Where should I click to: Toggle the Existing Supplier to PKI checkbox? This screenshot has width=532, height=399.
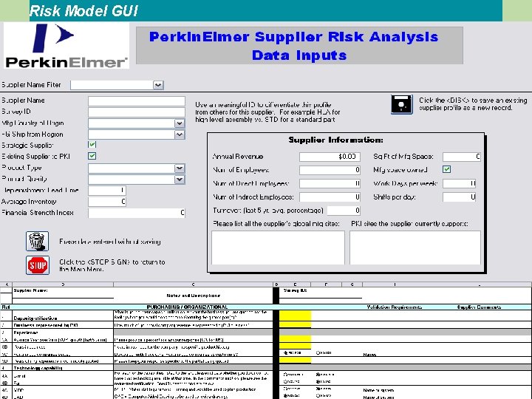[92, 156]
